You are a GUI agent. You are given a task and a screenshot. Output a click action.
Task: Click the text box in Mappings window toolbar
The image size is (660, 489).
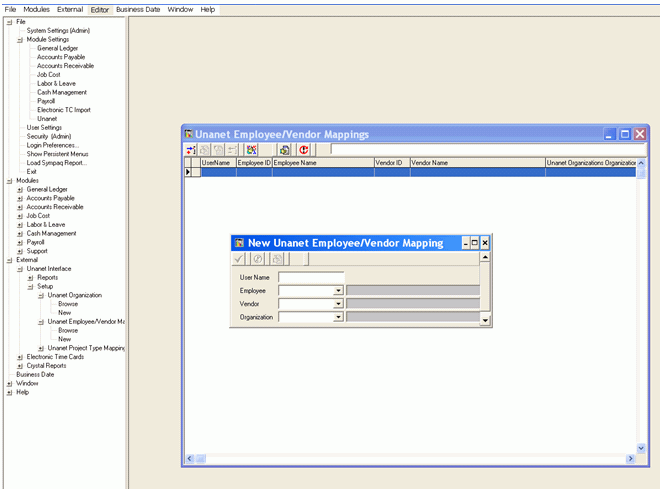click(x=488, y=149)
